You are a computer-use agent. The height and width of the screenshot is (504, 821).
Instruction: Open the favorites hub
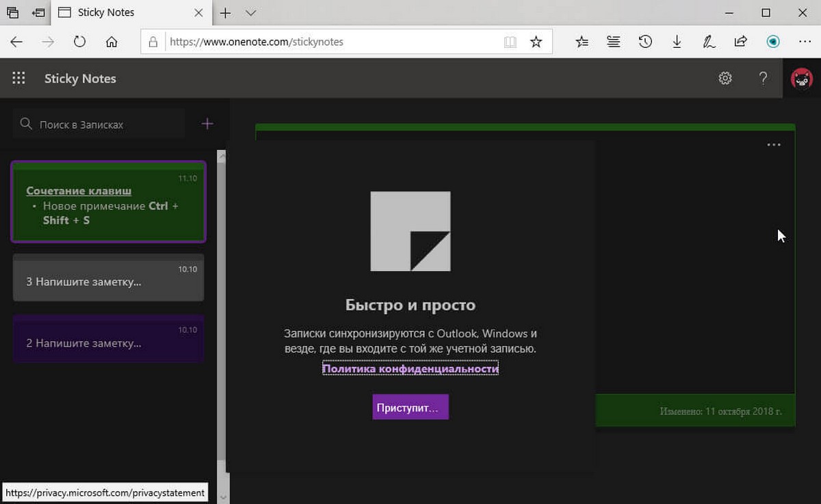(x=582, y=42)
